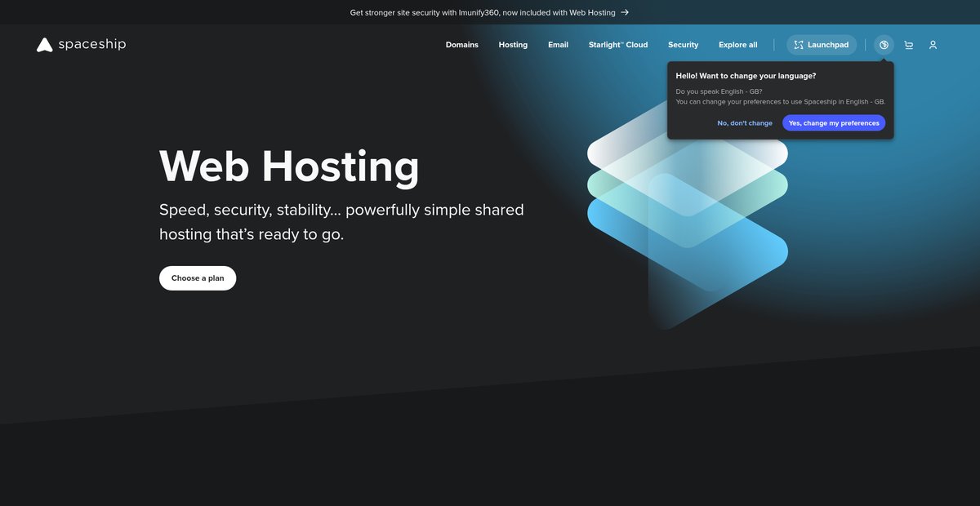Open the Hosting menu
Image resolution: width=980 pixels, height=506 pixels.
point(513,45)
